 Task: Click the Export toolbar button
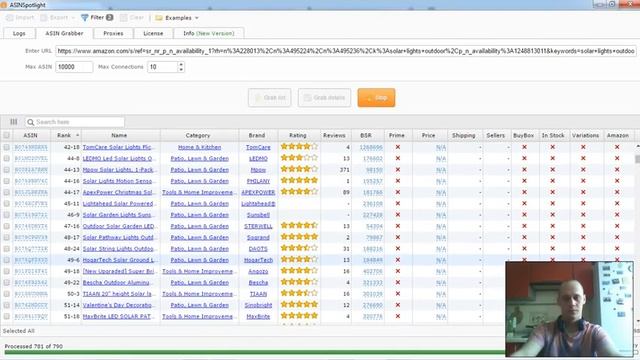55,18
